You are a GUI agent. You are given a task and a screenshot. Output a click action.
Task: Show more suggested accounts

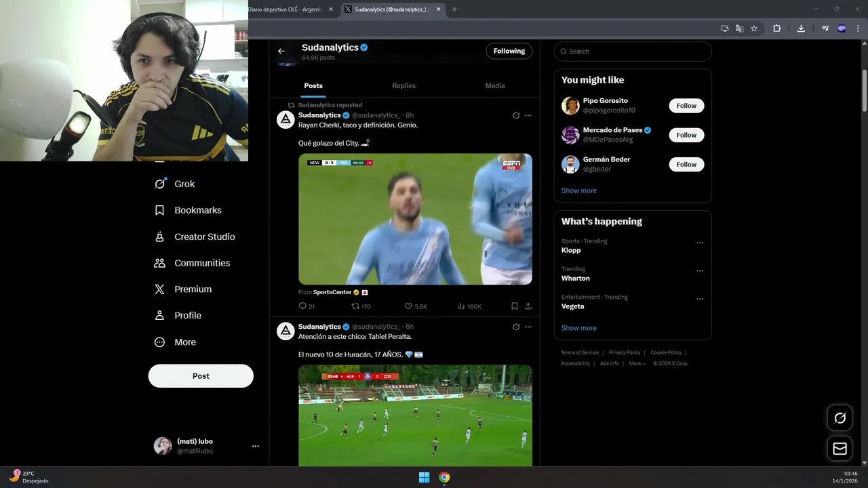click(x=578, y=190)
